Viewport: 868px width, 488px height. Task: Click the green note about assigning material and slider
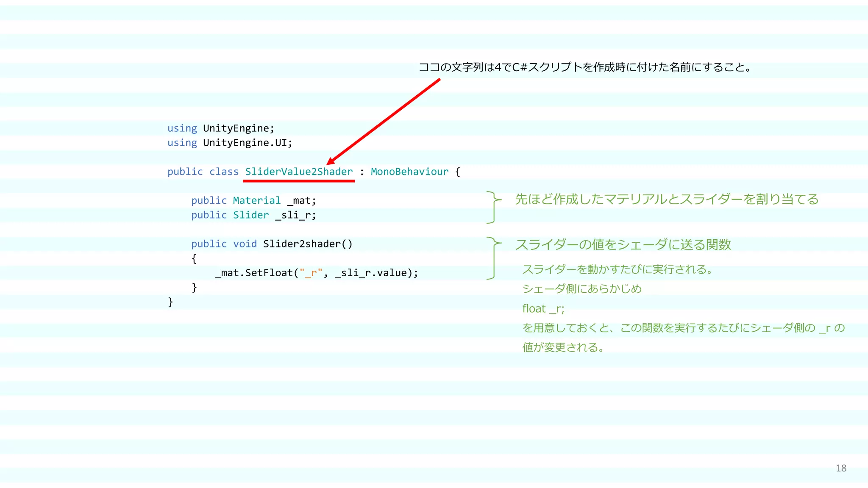667,199
